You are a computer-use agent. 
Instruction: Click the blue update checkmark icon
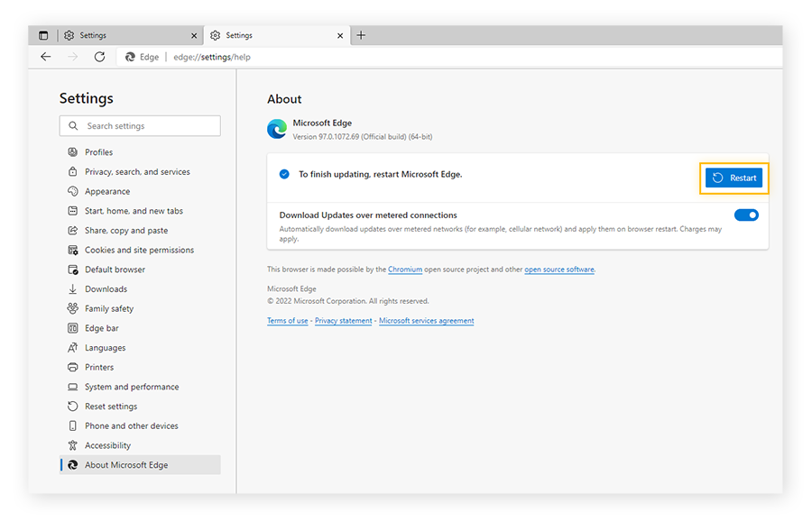284,174
